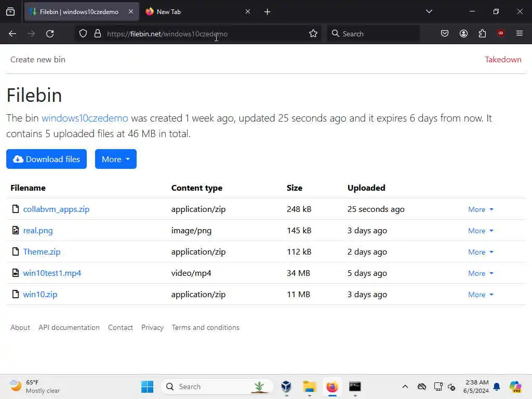532x399 pixels.
Task: Open the Takedown link
Action: (x=503, y=59)
